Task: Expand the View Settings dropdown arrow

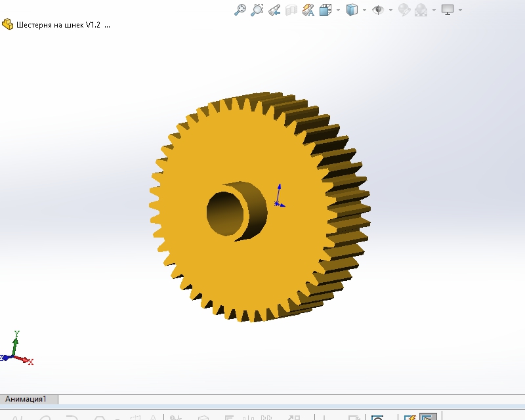Action: click(460, 10)
